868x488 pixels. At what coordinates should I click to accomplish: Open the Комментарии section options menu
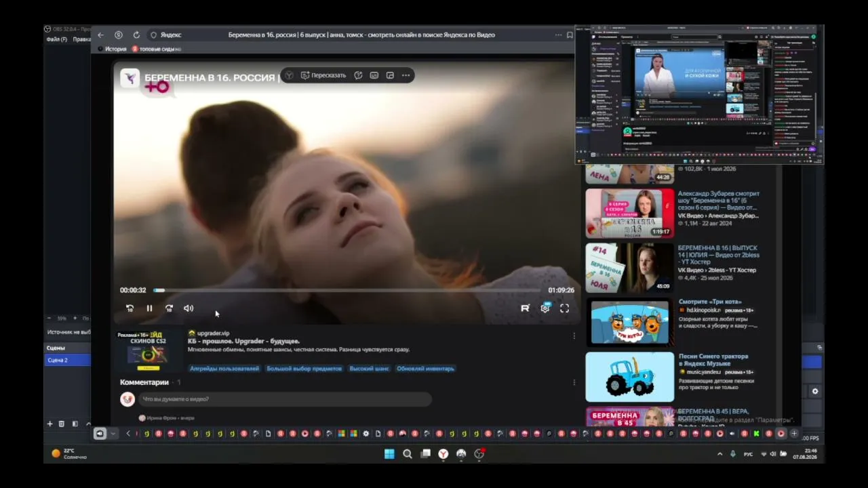click(574, 382)
